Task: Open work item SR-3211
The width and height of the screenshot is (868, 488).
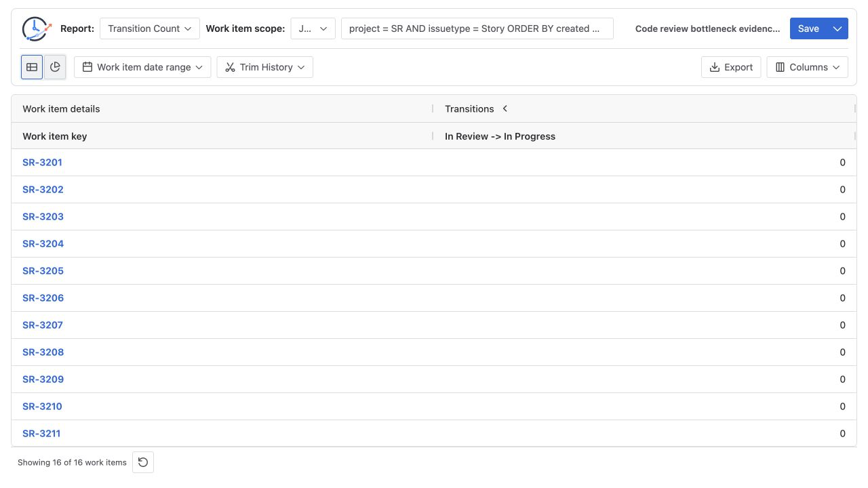Action: [41, 434]
